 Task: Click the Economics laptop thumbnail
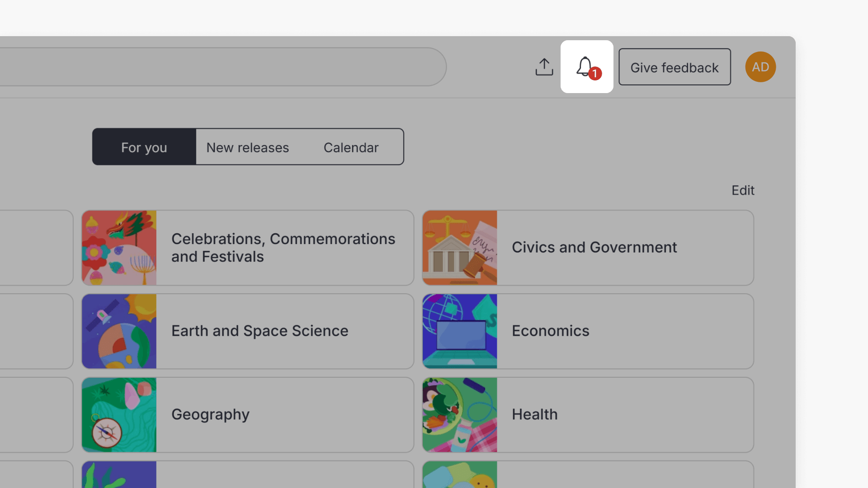459,331
